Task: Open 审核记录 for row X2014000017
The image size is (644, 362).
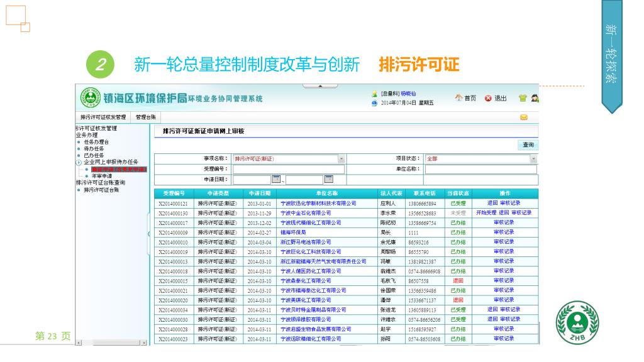Action: [x=504, y=222]
